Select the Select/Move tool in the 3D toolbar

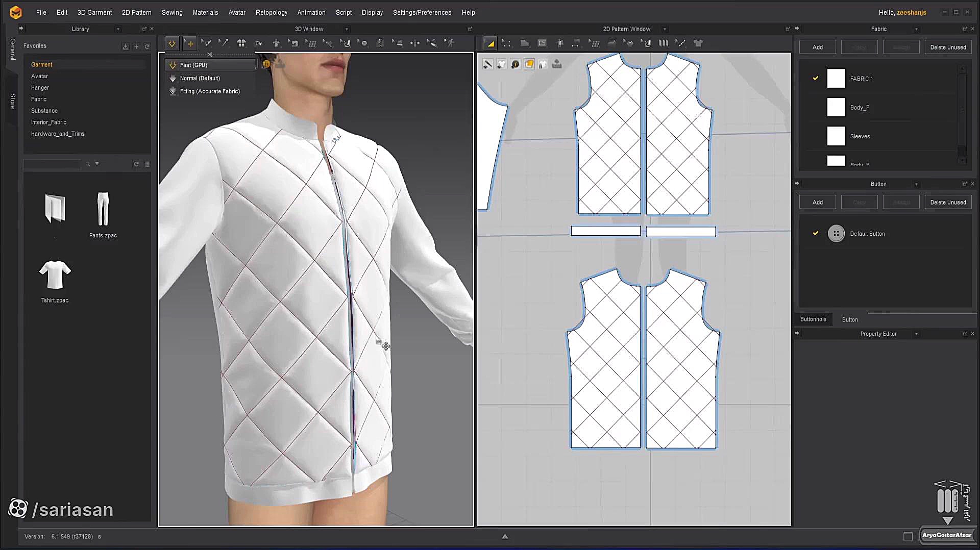pos(190,43)
